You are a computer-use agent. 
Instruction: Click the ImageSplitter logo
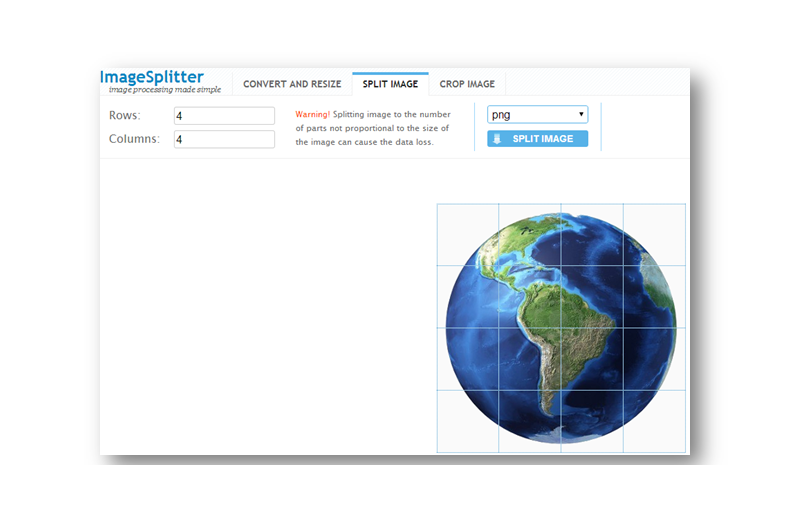(152, 77)
